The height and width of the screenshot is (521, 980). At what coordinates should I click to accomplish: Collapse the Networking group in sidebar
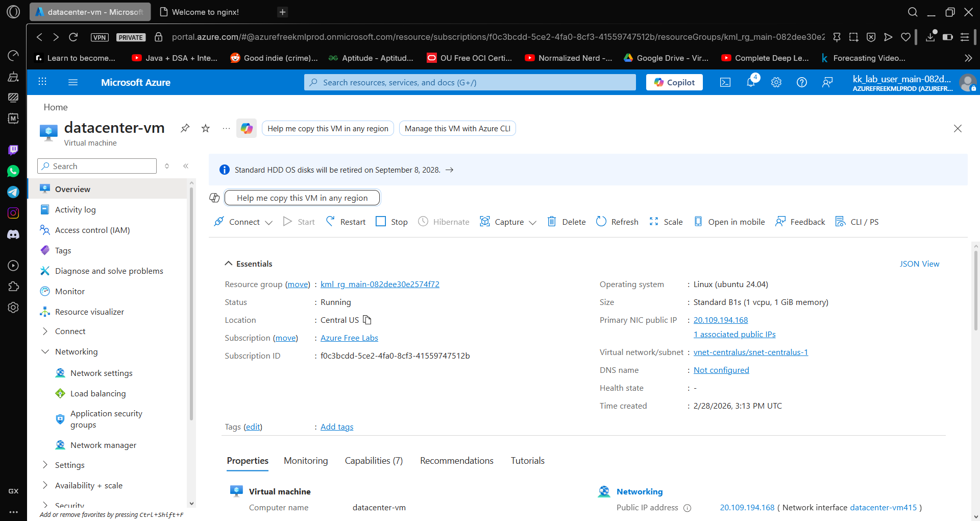click(45, 351)
